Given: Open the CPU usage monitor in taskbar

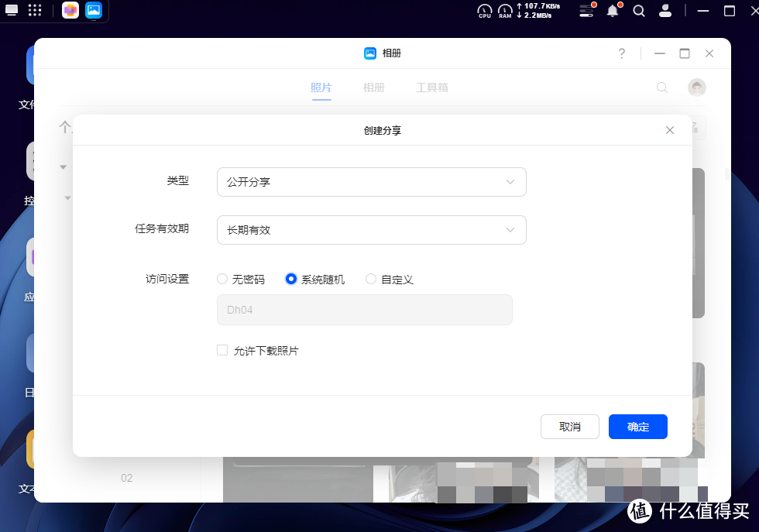Looking at the screenshot, I should 485,11.
